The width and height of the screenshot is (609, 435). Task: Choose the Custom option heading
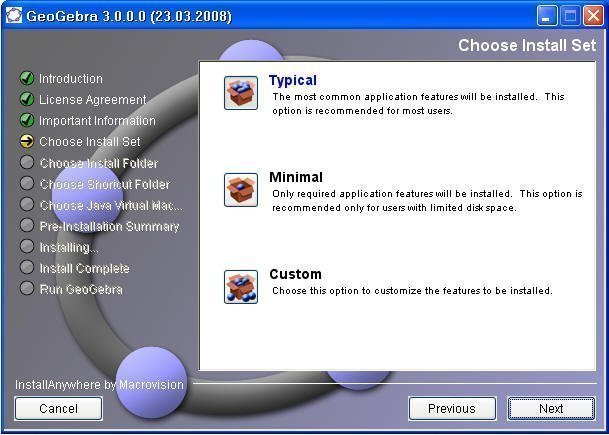[x=296, y=274]
